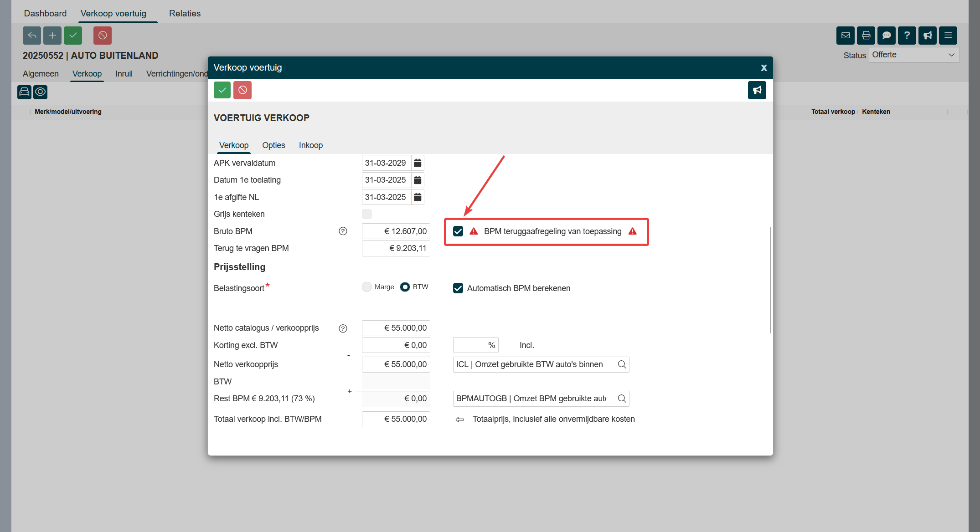This screenshot has height=532, width=980.
Task: Open the Relaties menu item
Action: point(185,14)
